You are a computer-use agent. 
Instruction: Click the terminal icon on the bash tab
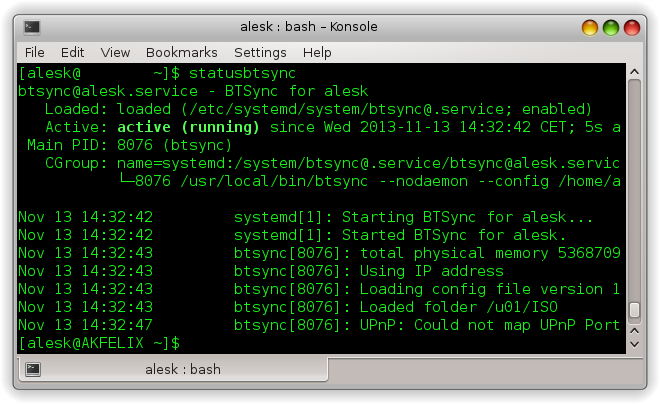tap(33, 369)
